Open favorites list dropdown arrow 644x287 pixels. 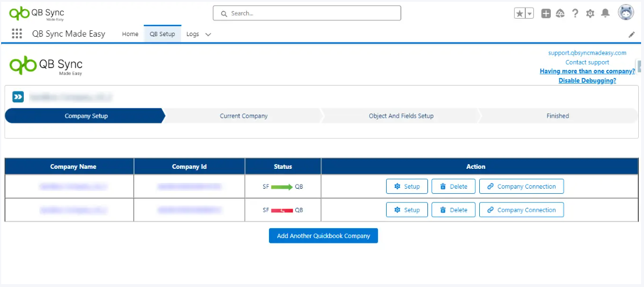pyautogui.click(x=529, y=13)
